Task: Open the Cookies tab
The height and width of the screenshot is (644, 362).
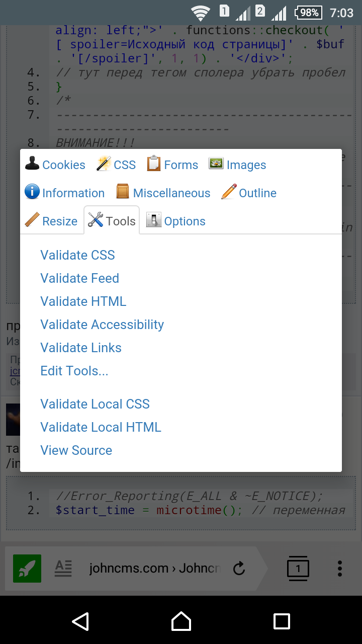Action: 55,165
